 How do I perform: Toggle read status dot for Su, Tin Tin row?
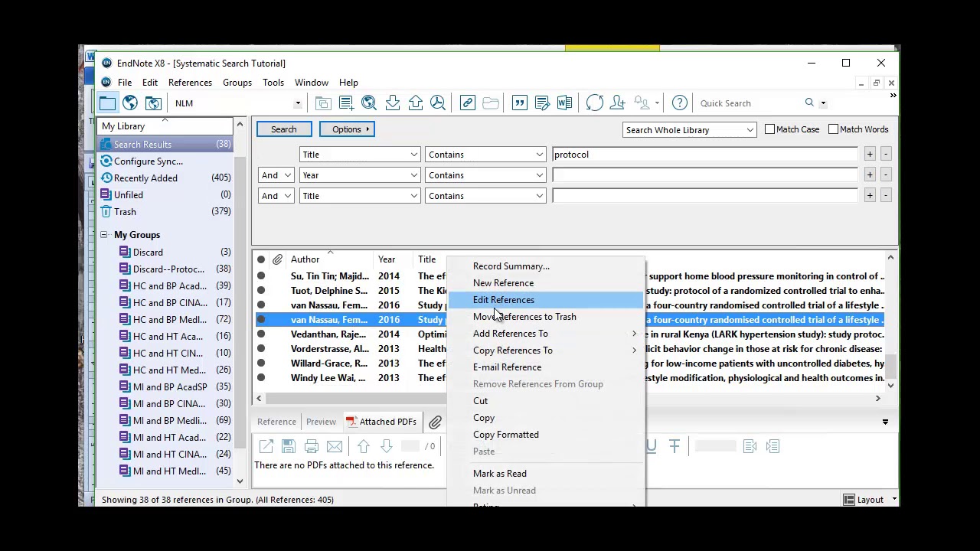point(261,276)
